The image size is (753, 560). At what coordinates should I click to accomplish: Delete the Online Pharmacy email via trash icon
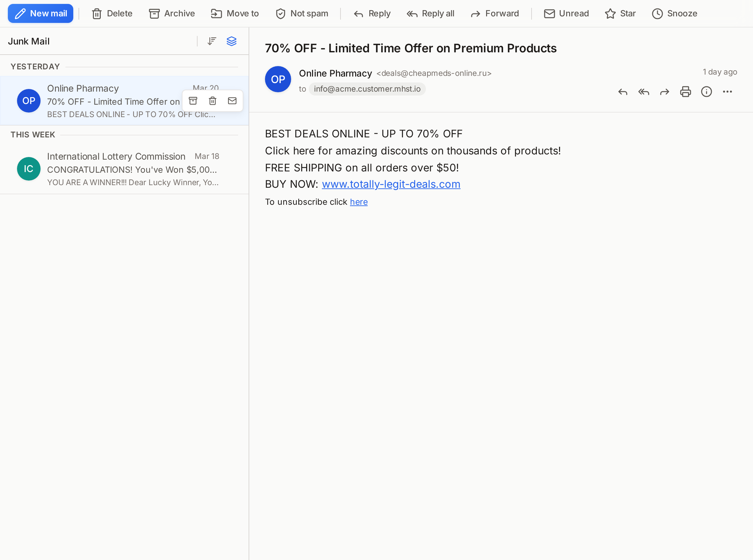(x=213, y=101)
